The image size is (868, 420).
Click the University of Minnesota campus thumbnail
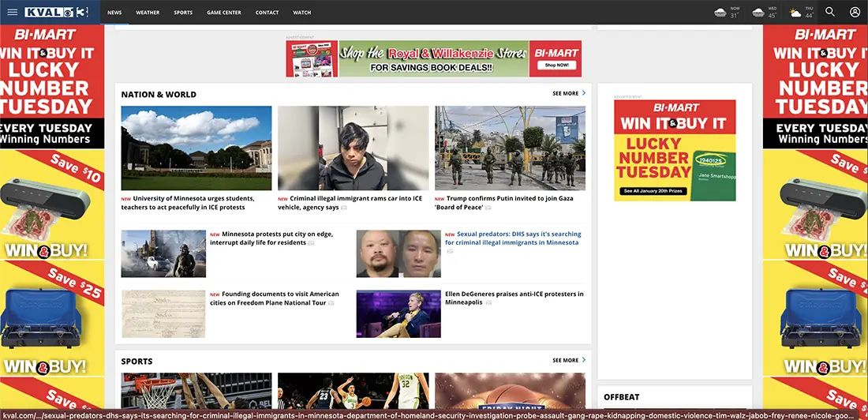coord(196,148)
